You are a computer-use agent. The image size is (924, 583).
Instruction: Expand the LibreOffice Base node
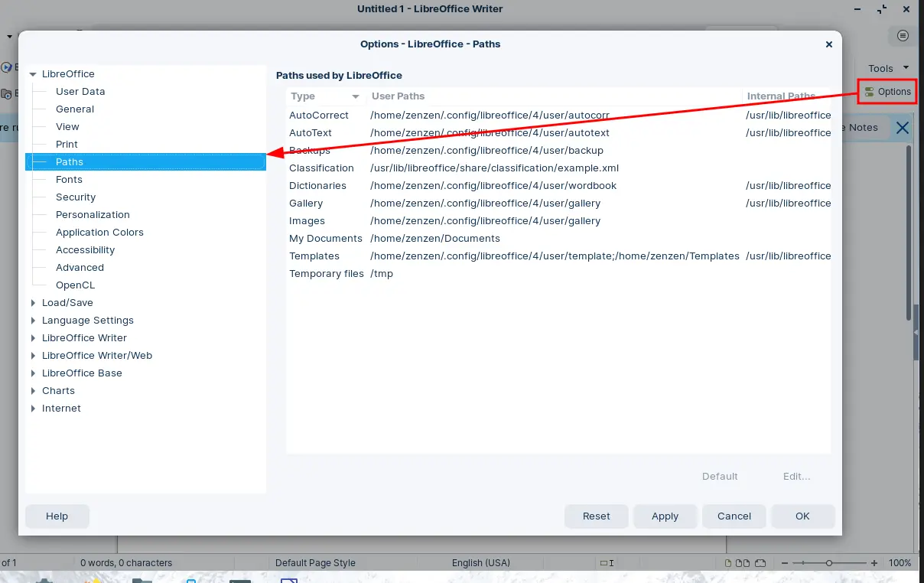pos(33,373)
